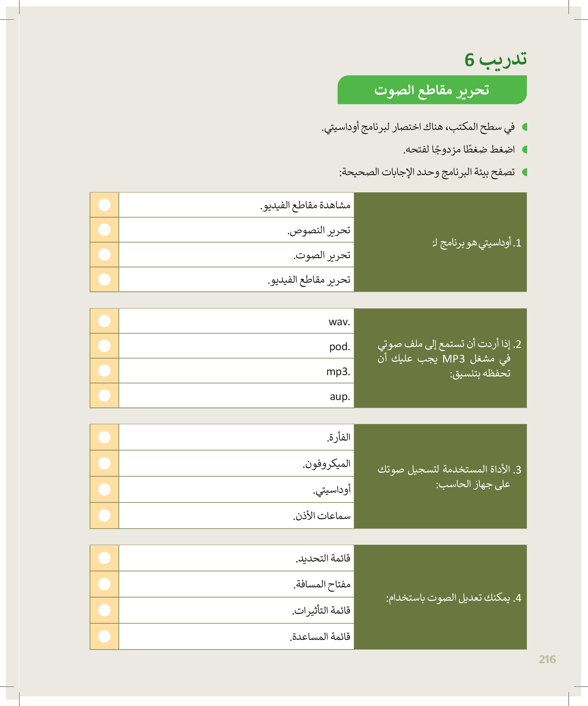
Task: Mark the circle for أوداسيتي option
Action: point(104,489)
